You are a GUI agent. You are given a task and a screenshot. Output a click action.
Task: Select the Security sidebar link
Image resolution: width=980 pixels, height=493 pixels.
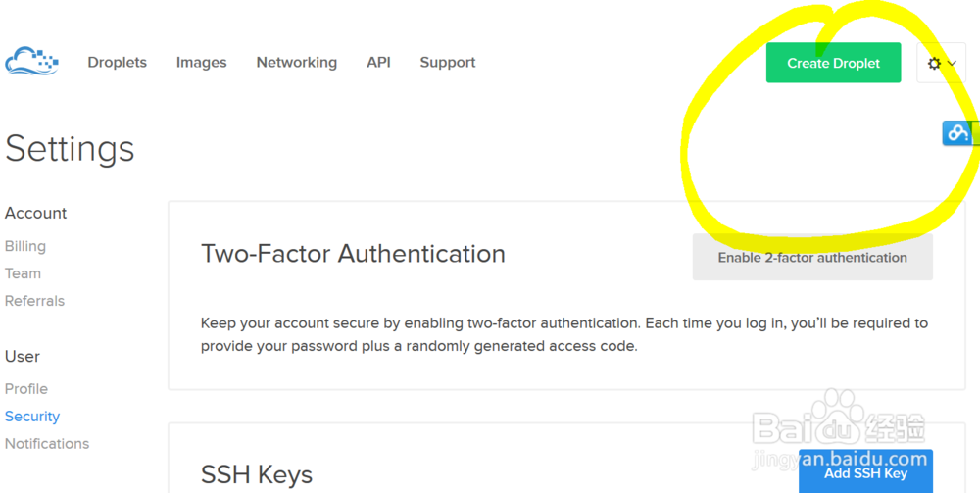32,417
